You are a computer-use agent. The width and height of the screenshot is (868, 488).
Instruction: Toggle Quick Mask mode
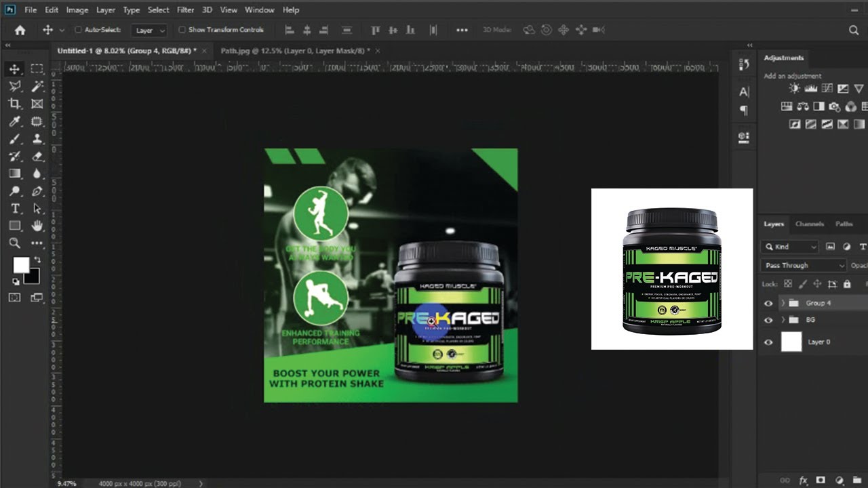pyautogui.click(x=14, y=298)
